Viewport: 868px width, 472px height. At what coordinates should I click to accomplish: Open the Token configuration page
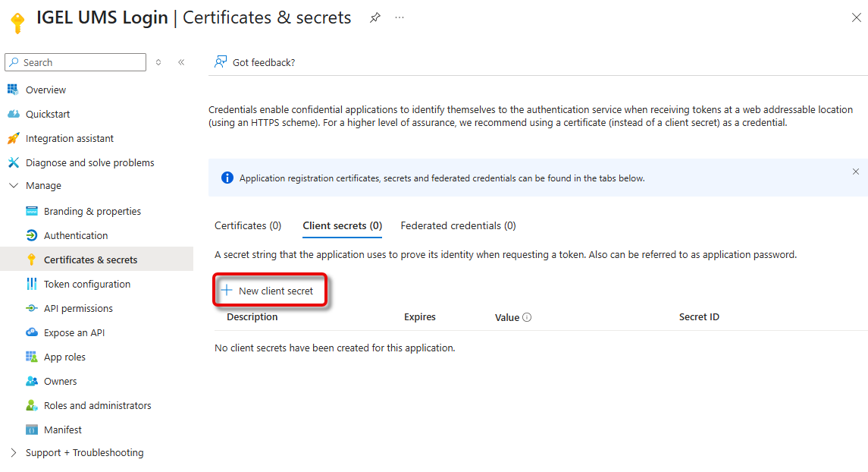pyautogui.click(x=86, y=284)
